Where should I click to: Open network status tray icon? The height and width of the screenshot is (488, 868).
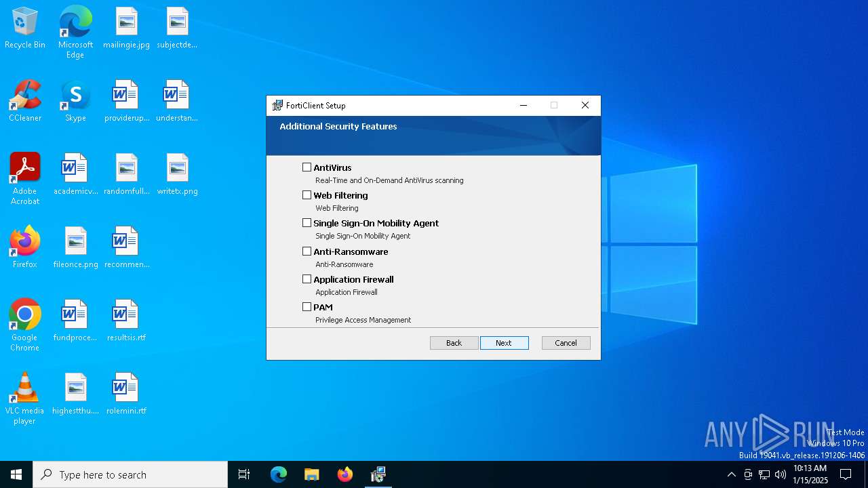click(x=764, y=474)
